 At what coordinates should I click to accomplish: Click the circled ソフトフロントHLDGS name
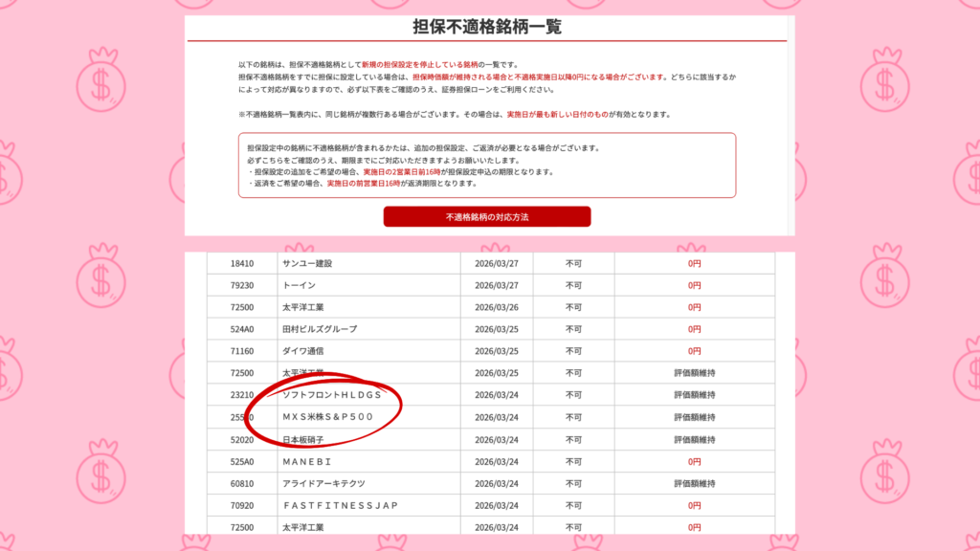click(332, 395)
